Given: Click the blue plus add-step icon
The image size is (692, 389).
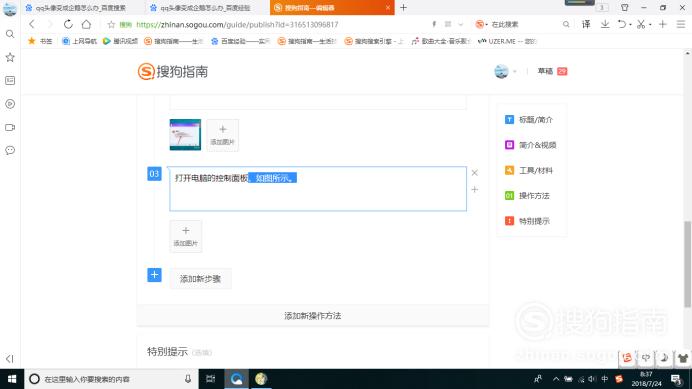Looking at the screenshot, I should coord(154,275).
